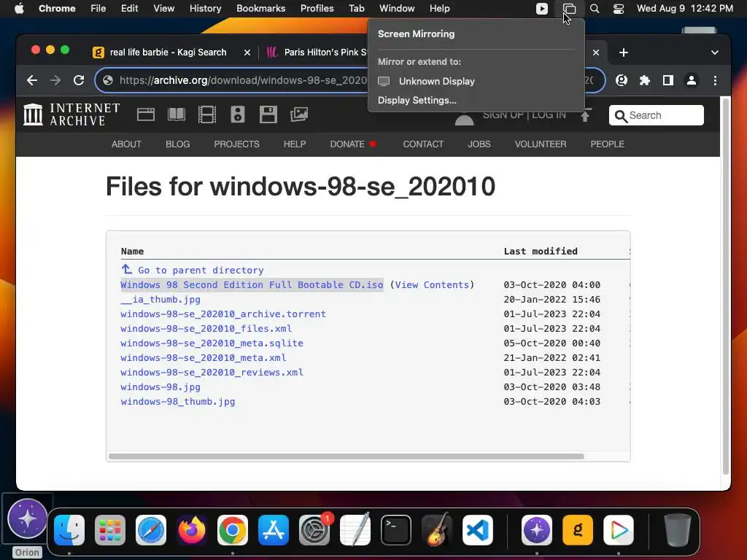Open Terminal from the Dock
Image resolution: width=747 pixels, height=560 pixels.
(x=396, y=530)
